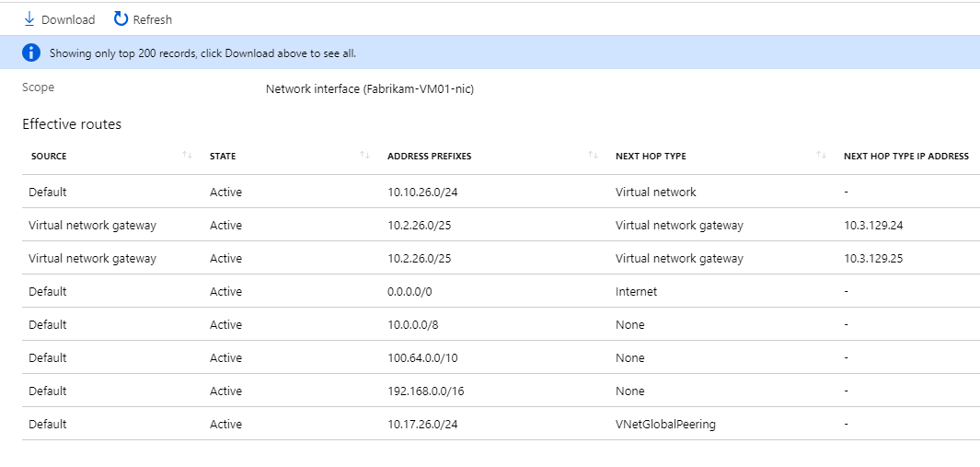The width and height of the screenshot is (980, 467).
Task: Click the blue info icon in banner
Action: [x=31, y=53]
